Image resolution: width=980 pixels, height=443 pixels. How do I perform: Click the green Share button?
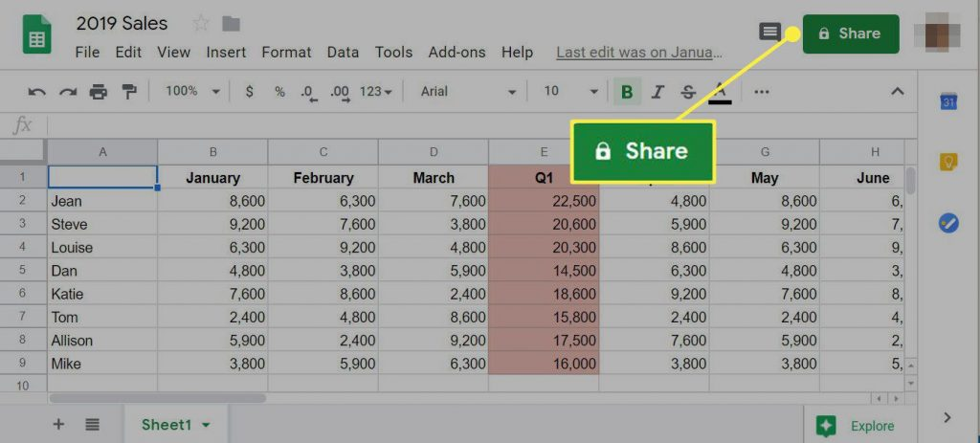click(x=850, y=33)
